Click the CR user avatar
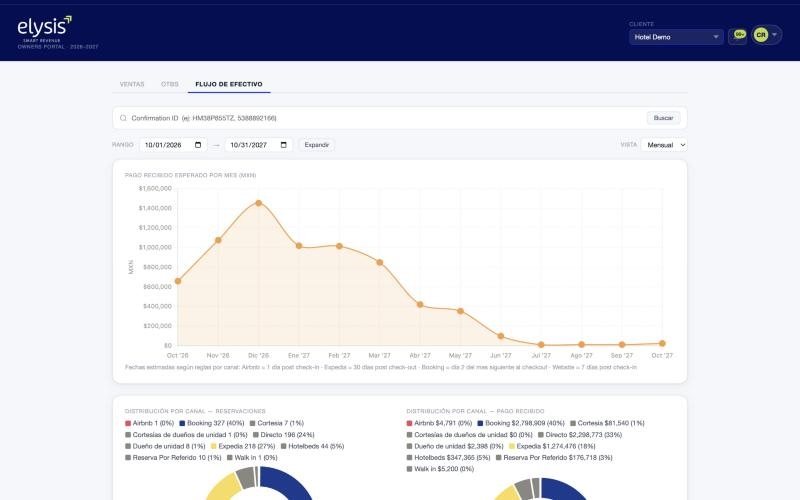This screenshot has height=500, width=800. 760,35
